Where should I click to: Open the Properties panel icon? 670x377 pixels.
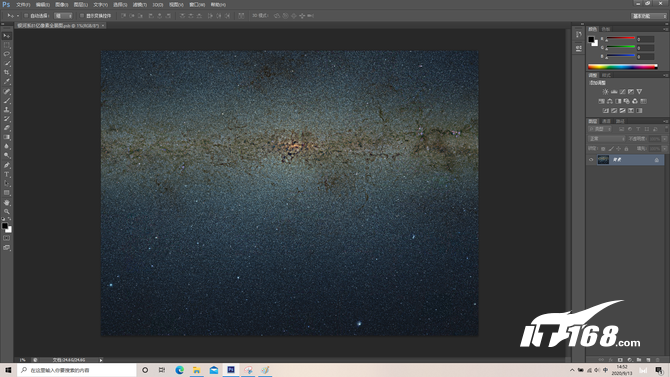[579, 48]
